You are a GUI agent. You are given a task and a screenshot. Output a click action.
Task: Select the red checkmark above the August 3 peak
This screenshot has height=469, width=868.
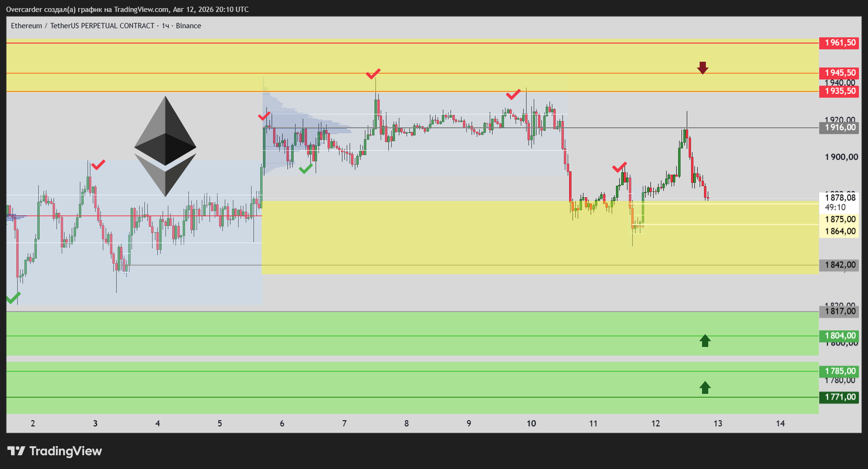(98, 165)
